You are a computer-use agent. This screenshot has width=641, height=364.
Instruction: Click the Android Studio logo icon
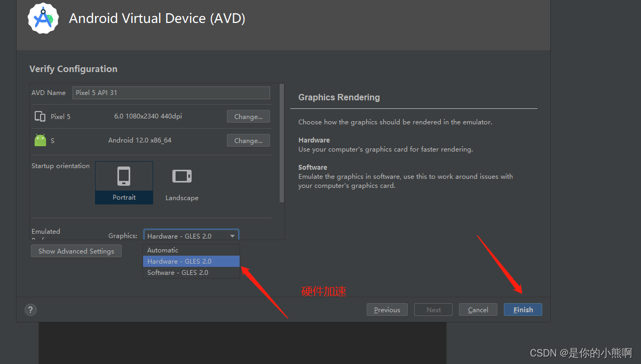pyautogui.click(x=43, y=18)
